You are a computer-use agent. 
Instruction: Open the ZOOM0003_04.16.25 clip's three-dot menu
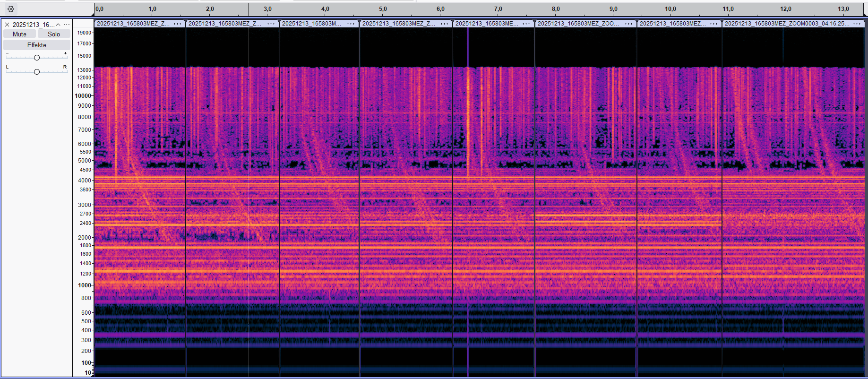pyautogui.click(x=857, y=24)
